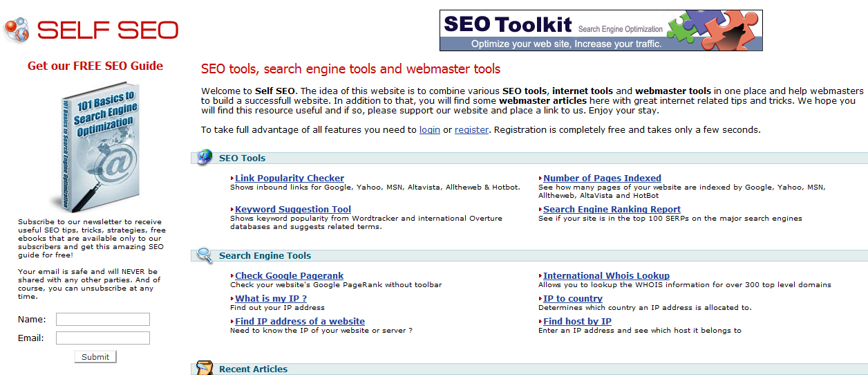Open the login link

(x=429, y=129)
